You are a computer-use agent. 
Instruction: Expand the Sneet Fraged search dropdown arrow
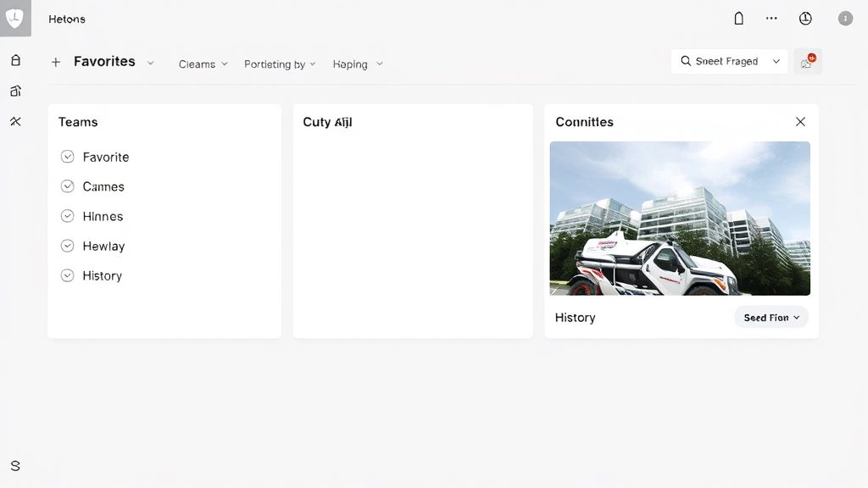point(776,61)
